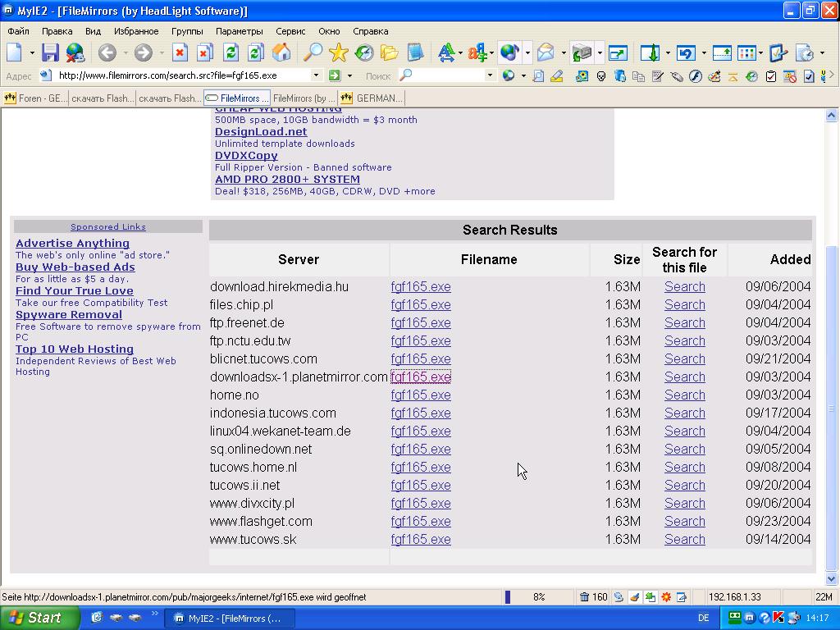
Task: Click the Stop page icon
Action: point(180,52)
